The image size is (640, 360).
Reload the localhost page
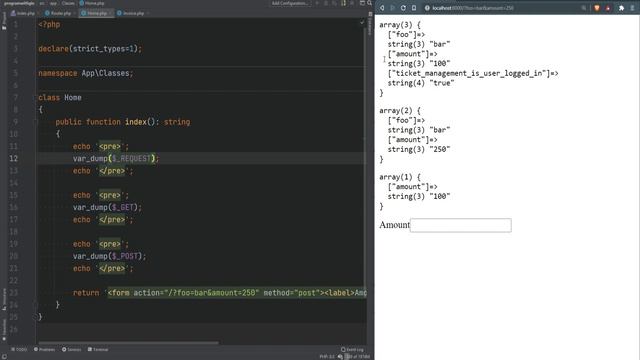click(x=403, y=8)
